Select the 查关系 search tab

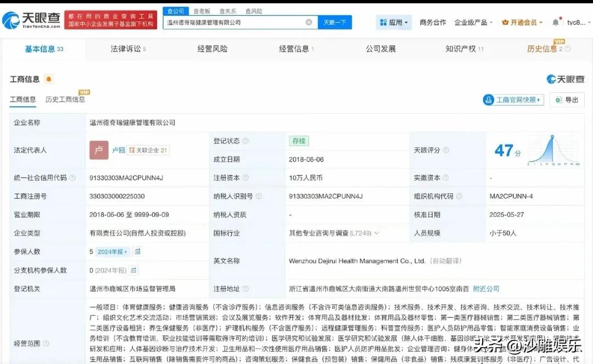(228, 12)
